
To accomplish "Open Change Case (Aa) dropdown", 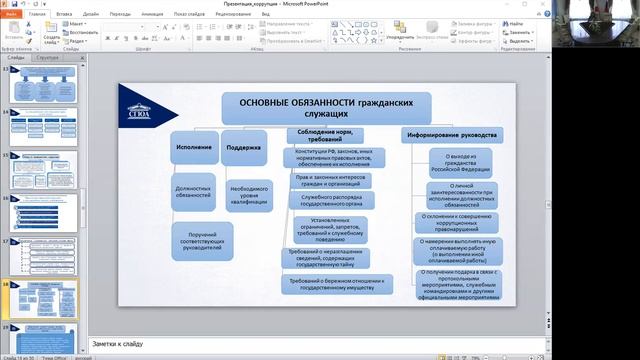I will 167,38.
